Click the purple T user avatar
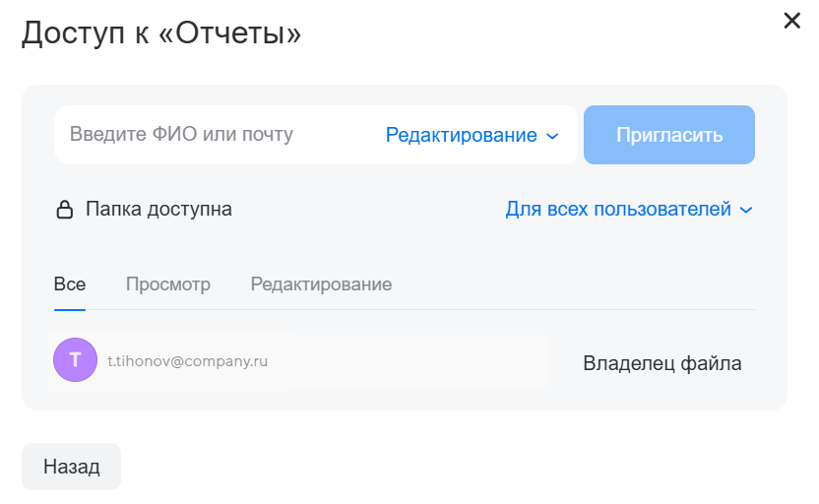Screen dimensions: 819x504 point(75,360)
